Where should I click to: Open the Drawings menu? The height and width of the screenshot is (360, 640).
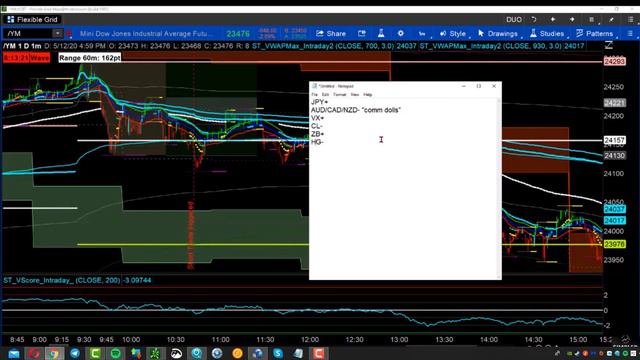click(x=498, y=33)
